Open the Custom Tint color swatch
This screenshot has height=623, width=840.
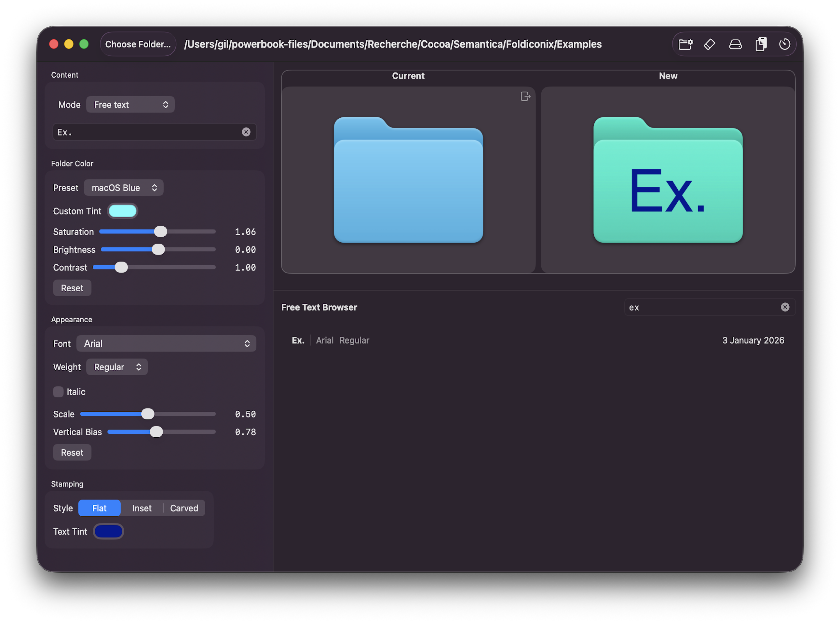coord(123,211)
